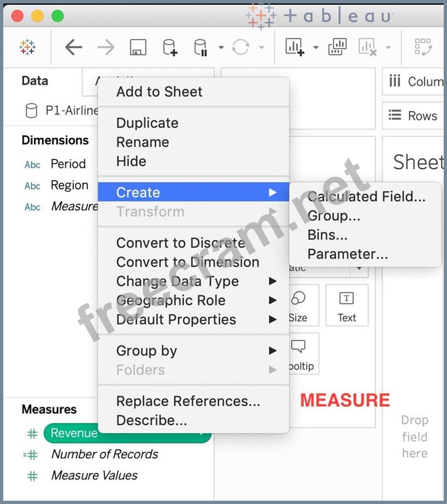Click the Clear sheet icon
The image size is (447, 504).
point(368,48)
